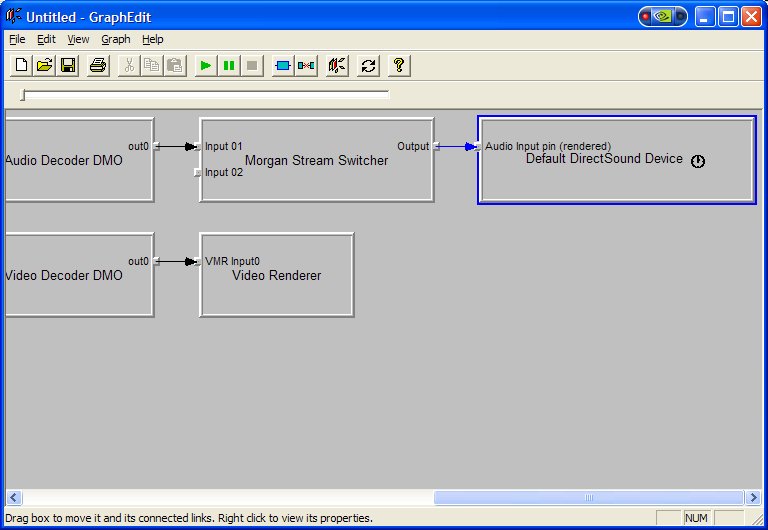Close the GraphEdit window
This screenshot has height=530, width=768.
point(751,17)
